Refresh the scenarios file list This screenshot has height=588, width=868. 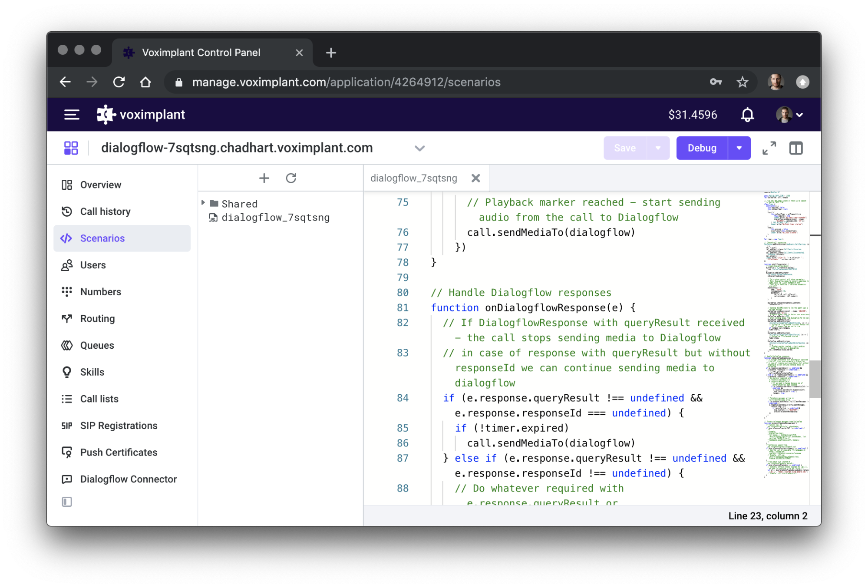point(291,178)
